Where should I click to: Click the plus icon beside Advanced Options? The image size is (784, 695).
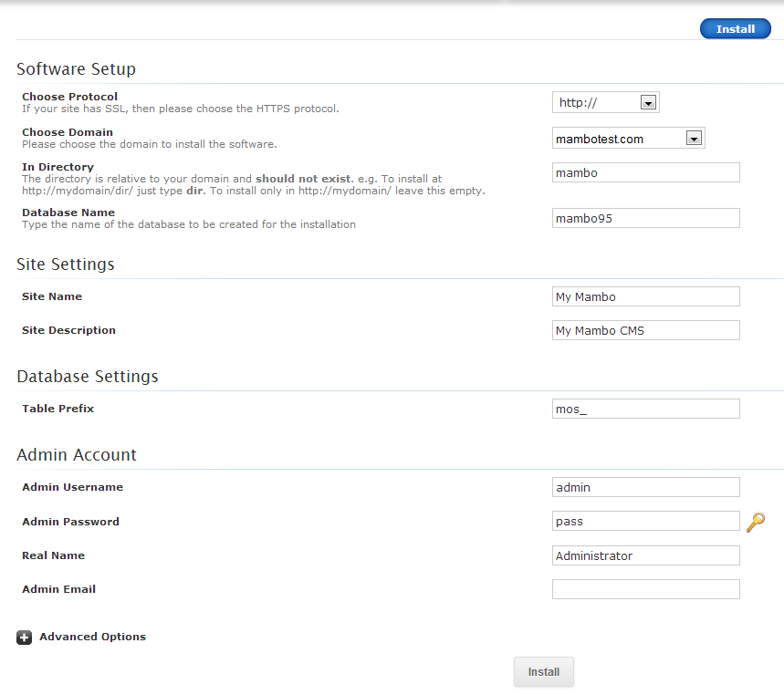(x=25, y=638)
